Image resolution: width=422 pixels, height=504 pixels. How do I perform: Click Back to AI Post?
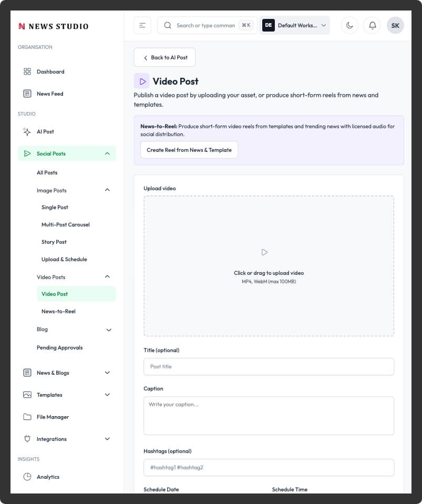tap(164, 57)
